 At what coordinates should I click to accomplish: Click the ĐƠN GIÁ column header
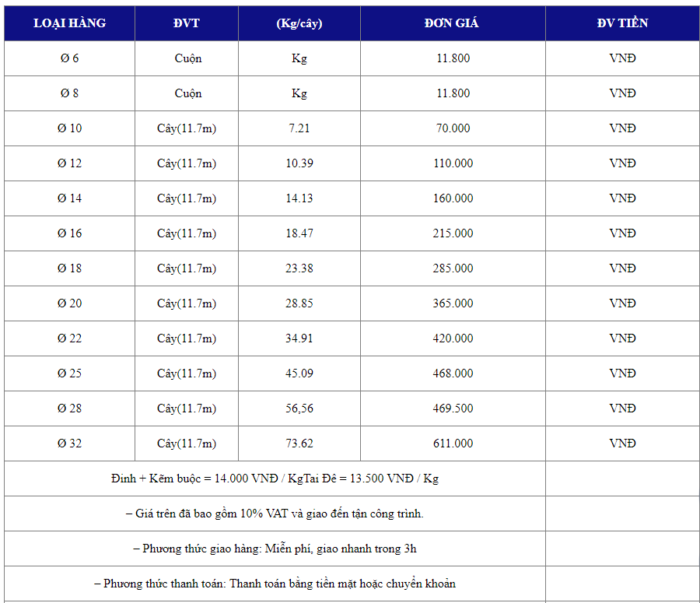[x=453, y=23]
